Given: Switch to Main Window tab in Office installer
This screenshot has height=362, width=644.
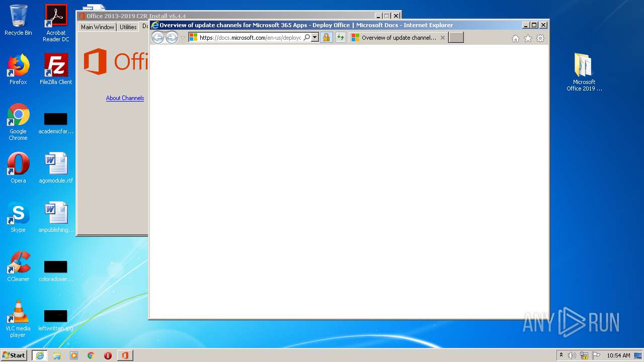Looking at the screenshot, I should (98, 27).
